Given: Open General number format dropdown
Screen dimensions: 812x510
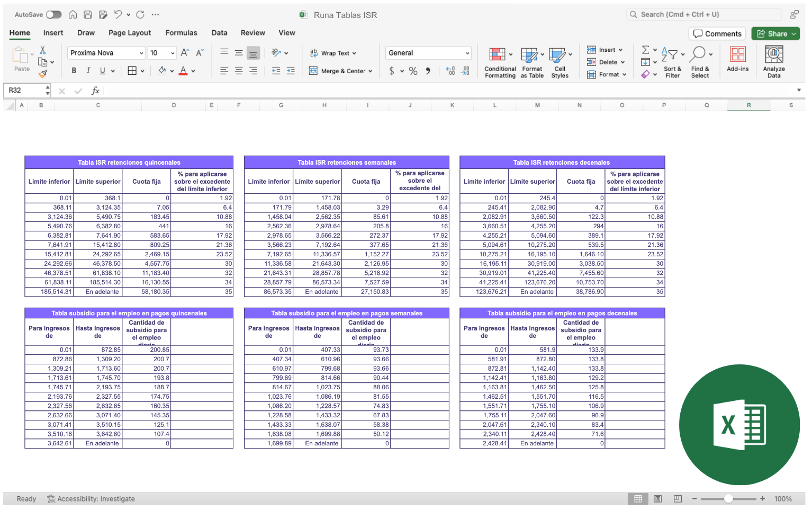Looking at the screenshot, I should (467, 53).
